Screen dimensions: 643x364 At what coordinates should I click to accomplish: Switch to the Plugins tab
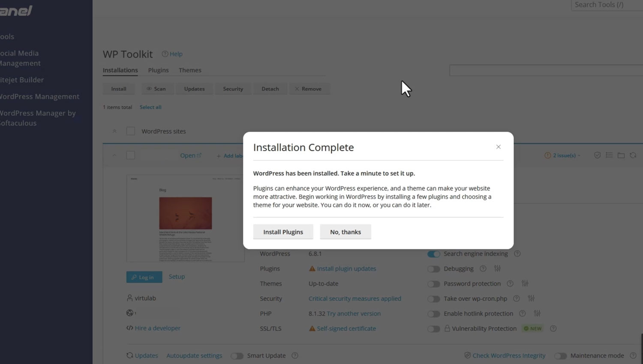coord(158,70)
